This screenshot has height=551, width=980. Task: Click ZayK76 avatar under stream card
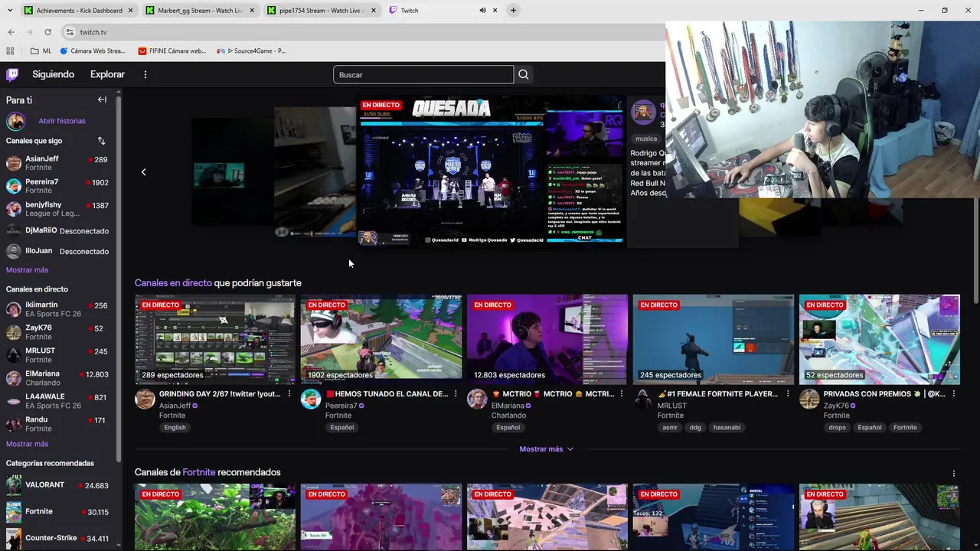tap(809, 399)
